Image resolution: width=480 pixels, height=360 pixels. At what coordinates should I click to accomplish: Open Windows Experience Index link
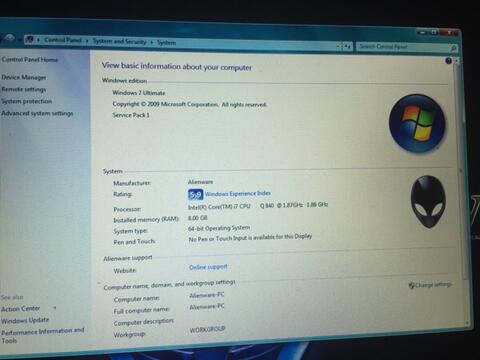point(238,194)
